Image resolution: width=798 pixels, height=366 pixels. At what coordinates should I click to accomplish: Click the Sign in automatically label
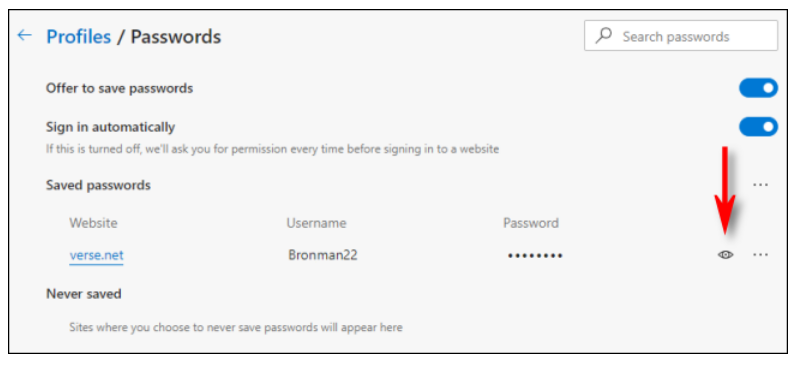tap(110, 127)
